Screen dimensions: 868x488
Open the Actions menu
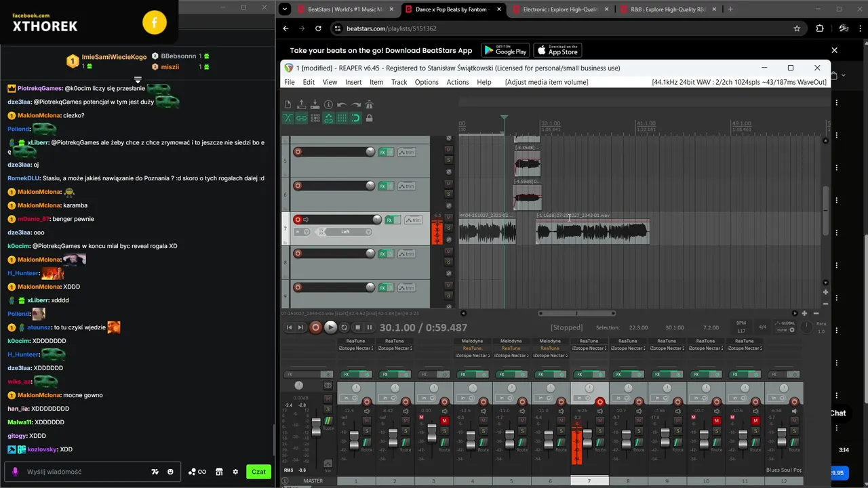point(458,82)
